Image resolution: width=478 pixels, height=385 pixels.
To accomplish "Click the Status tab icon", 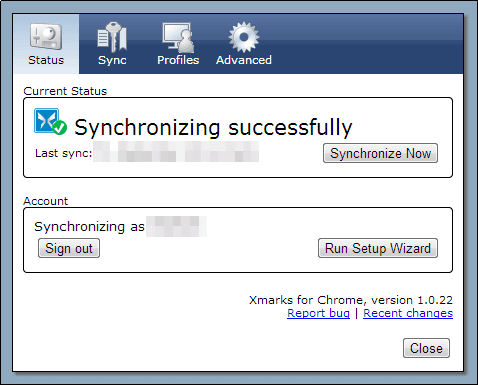I will click(46, 36).
